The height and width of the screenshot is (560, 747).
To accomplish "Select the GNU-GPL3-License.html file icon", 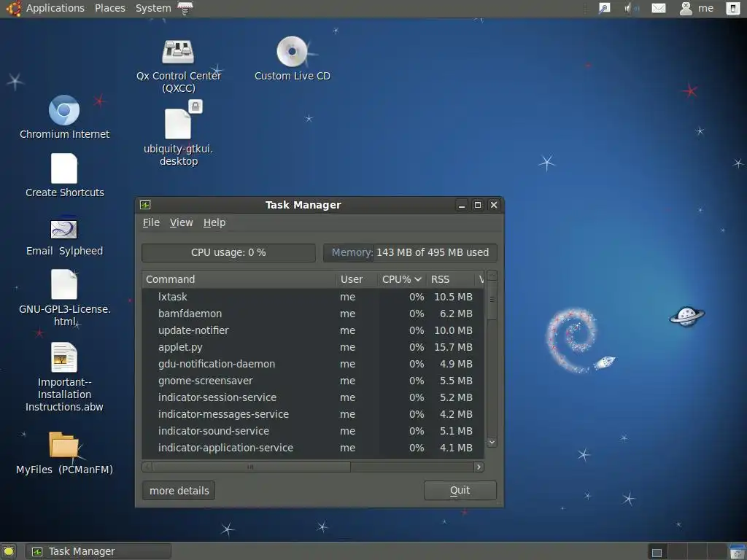I will point(64,284).
